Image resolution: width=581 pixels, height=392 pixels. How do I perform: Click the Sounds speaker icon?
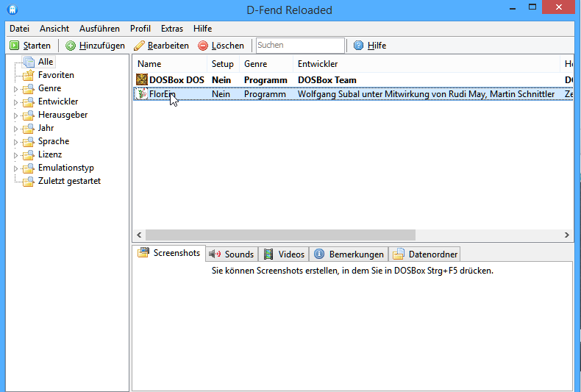[215, 254]
